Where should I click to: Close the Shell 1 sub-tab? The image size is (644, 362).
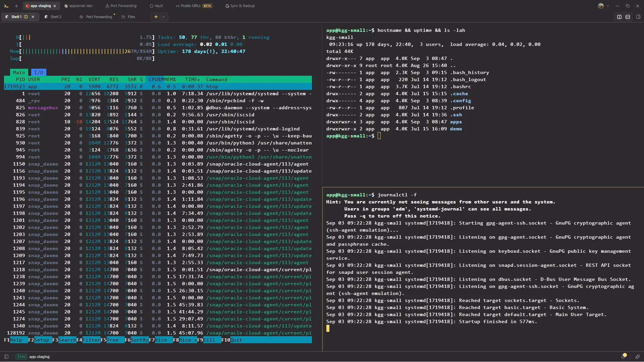pyautogui.click(x=33, y=17)
